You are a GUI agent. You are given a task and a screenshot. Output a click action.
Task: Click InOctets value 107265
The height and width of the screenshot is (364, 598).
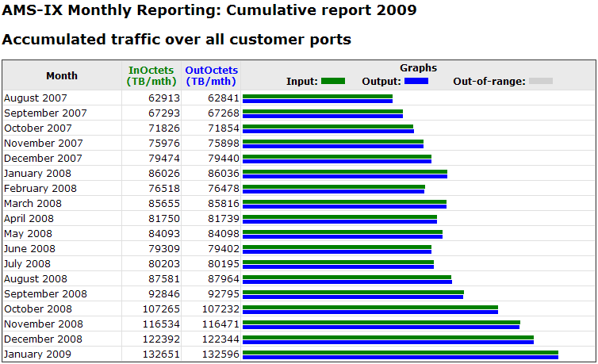point(161,309)
